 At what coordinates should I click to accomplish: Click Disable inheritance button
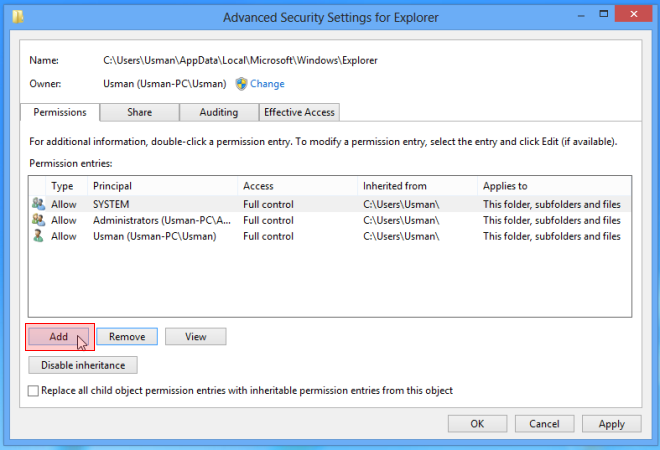(82, 366)
